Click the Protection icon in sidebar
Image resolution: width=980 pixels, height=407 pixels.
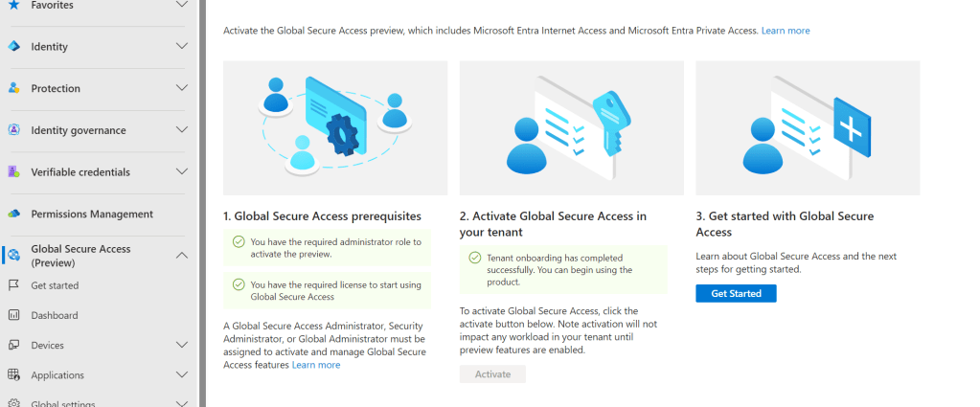pos(14,88)
